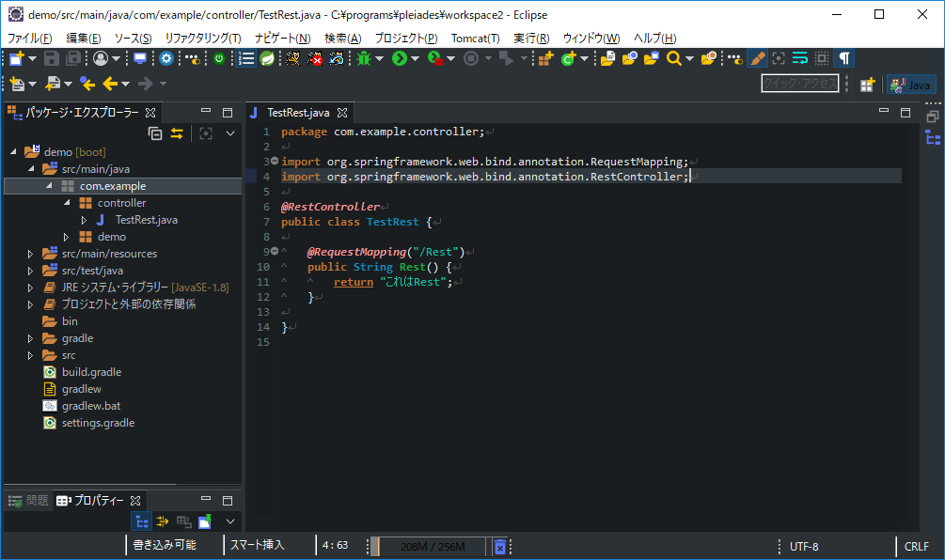Fold the import block at line 3

point(275,161)
